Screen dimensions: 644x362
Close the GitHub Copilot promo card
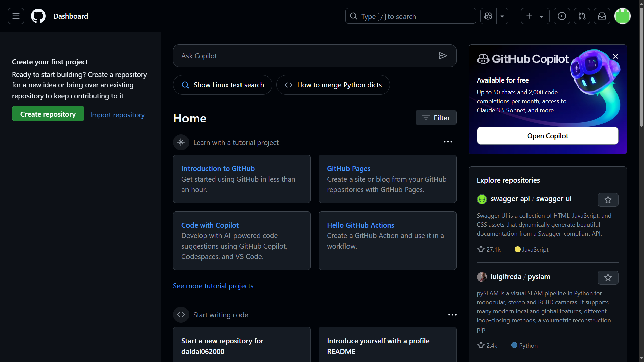coord(615,56)
